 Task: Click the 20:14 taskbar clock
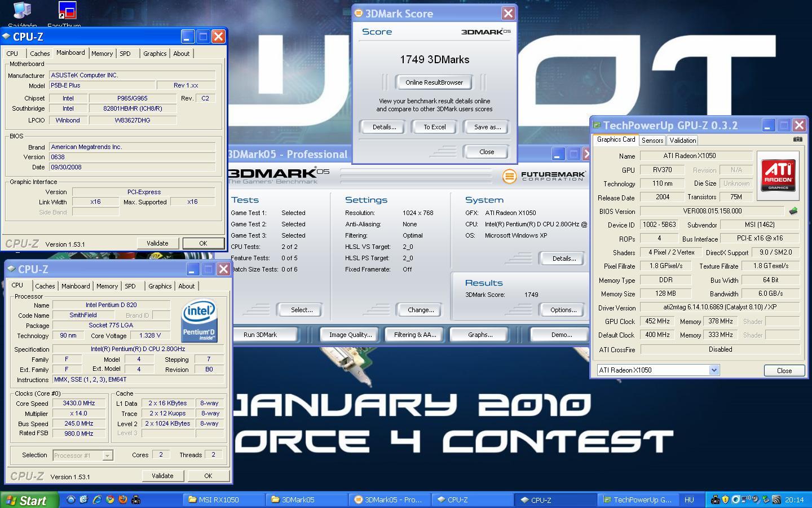(x=794, y=500)
